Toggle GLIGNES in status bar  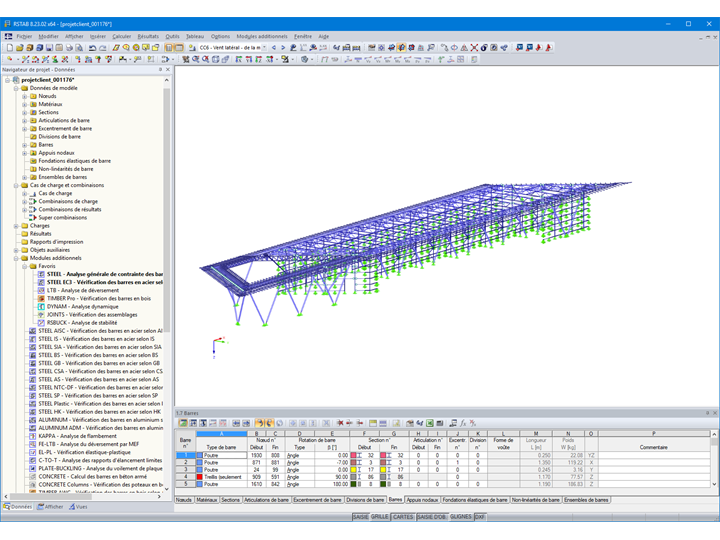pyautogui.click(x=461, y=517)
